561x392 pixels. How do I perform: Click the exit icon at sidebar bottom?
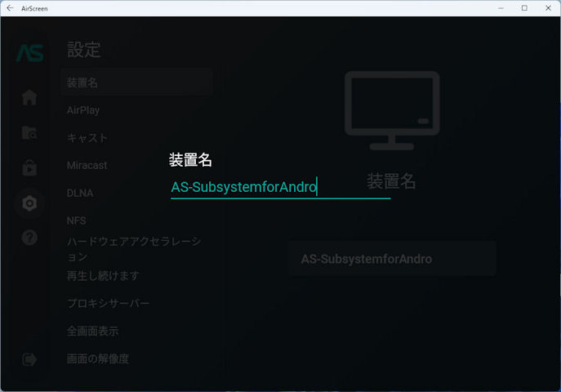pyautogui.click(x=29, y=359)
